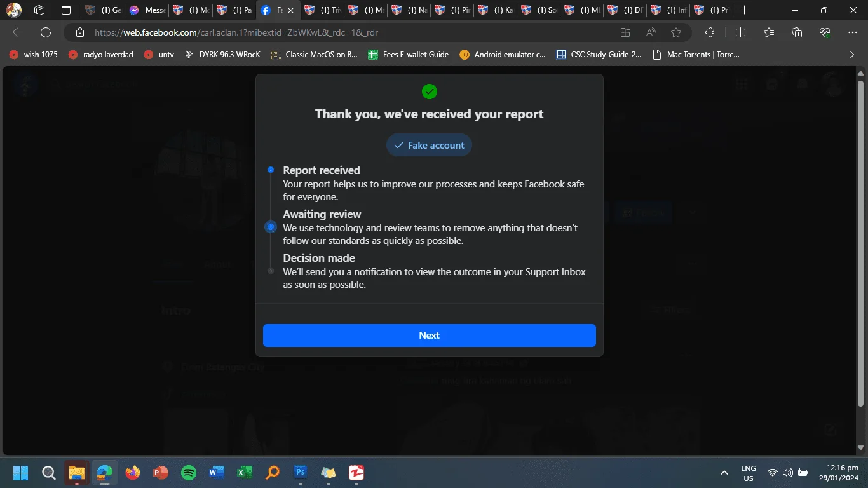Open the 'Classic MacOS on B...' bookmark
868x488 pixels.
click(315, 55)
